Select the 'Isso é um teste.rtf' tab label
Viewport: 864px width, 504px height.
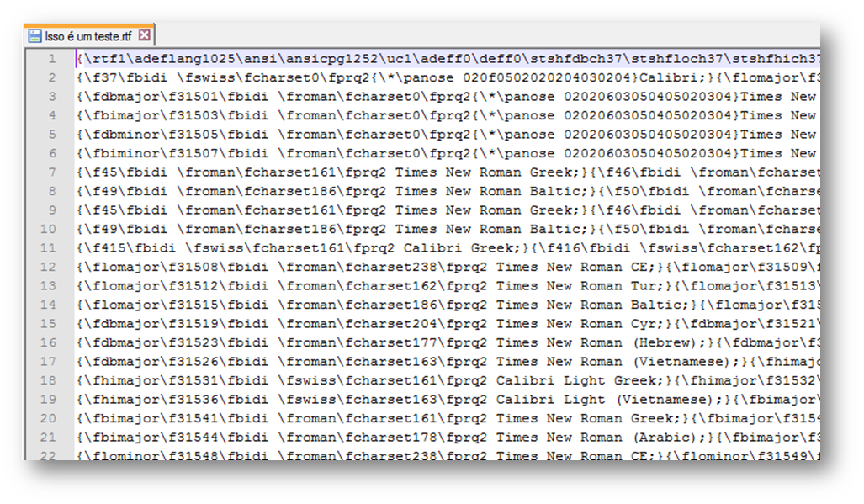[88, 35]
